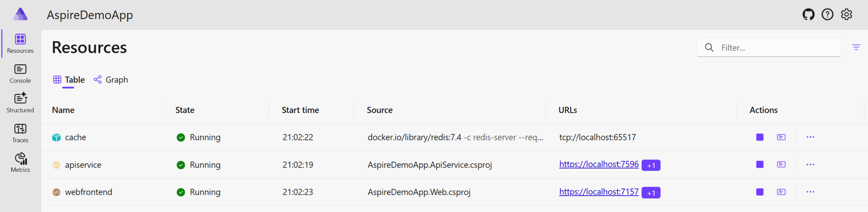Open Traces page in sidebar
Image resolution: width=868 pixels, height=212 pixels.
click(20, 133)
